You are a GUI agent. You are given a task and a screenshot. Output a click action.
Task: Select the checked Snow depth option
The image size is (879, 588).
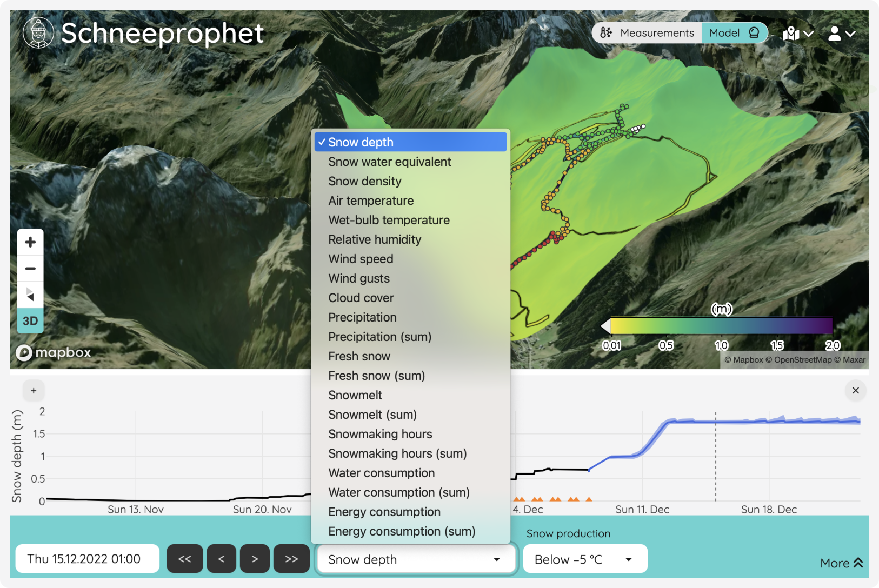[x=411, y=142]
